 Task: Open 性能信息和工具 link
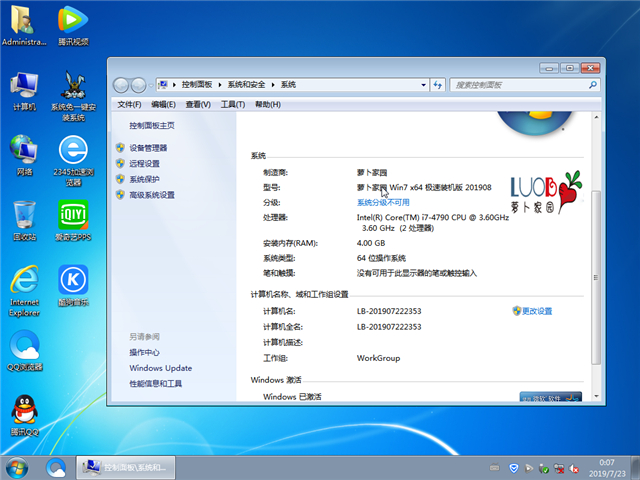point(156,383)
